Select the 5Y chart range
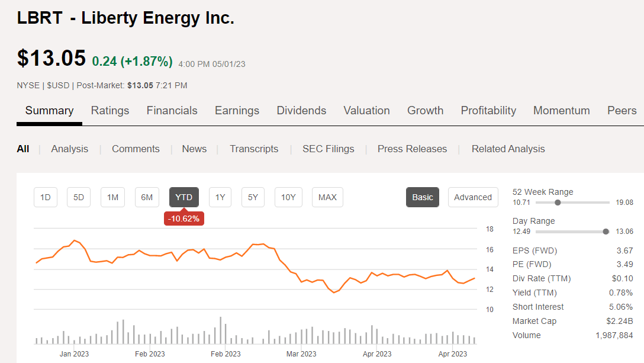Image resolution: width=644 pixels, height=363 pixels. tap(253, 197)
